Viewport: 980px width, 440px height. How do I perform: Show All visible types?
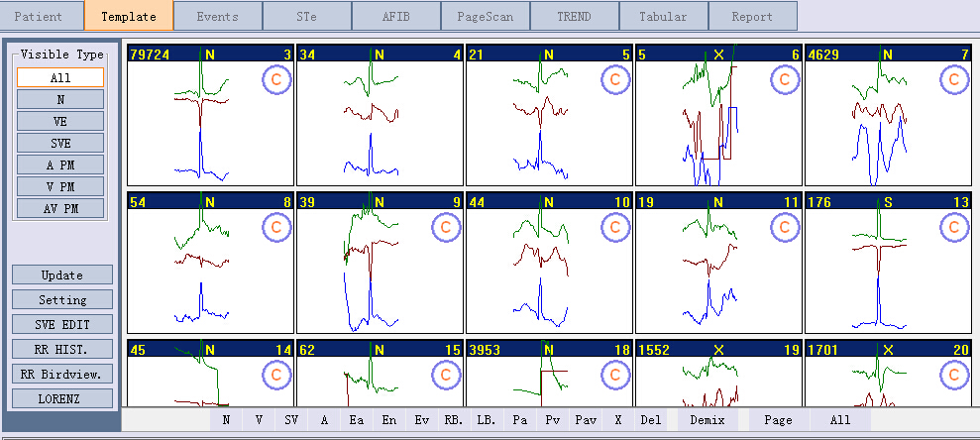(x=60, y=77)
